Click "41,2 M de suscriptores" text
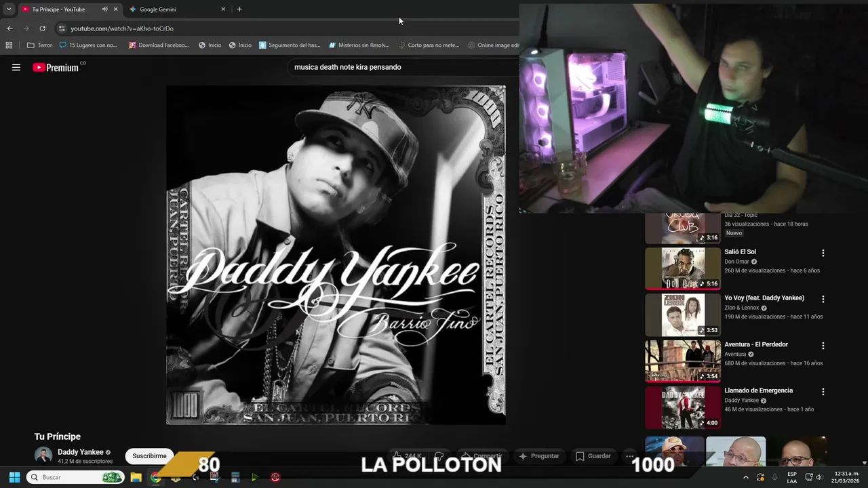 (85, 462)
